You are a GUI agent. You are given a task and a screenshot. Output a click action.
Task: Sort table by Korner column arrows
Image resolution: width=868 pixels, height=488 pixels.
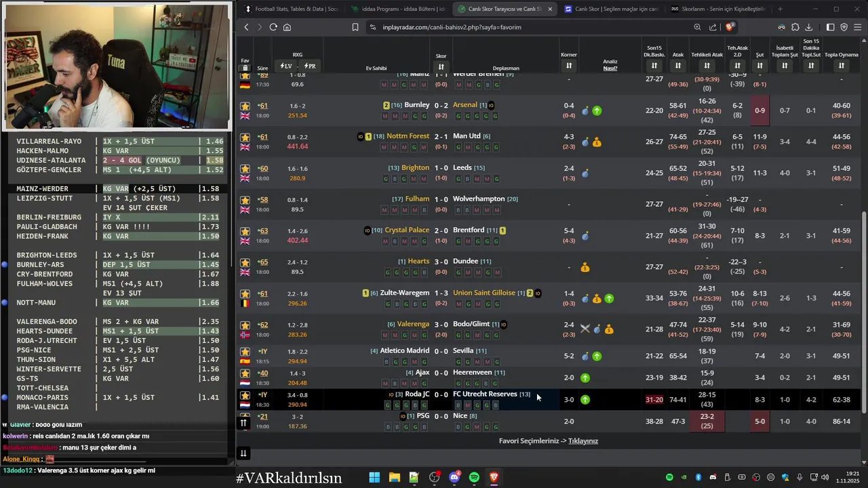[x=569, y=66]
